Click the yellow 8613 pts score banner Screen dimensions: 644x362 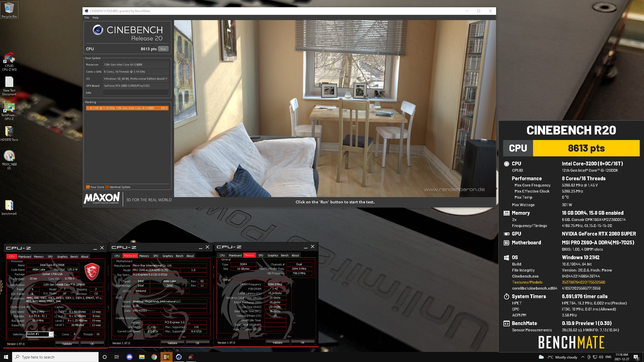[x=586, y=148]
